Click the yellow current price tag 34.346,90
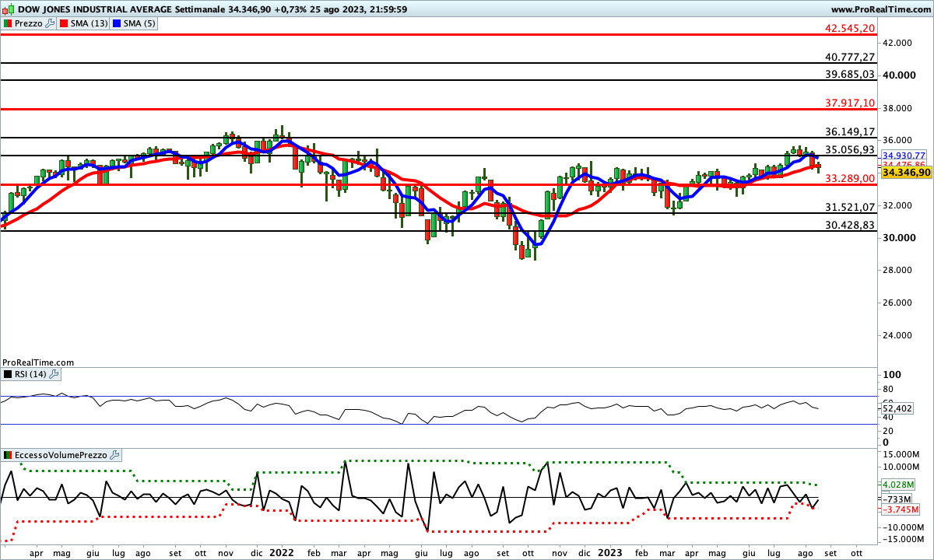The width and height of the screenshot is (934, 560). [x=904, y=173]
